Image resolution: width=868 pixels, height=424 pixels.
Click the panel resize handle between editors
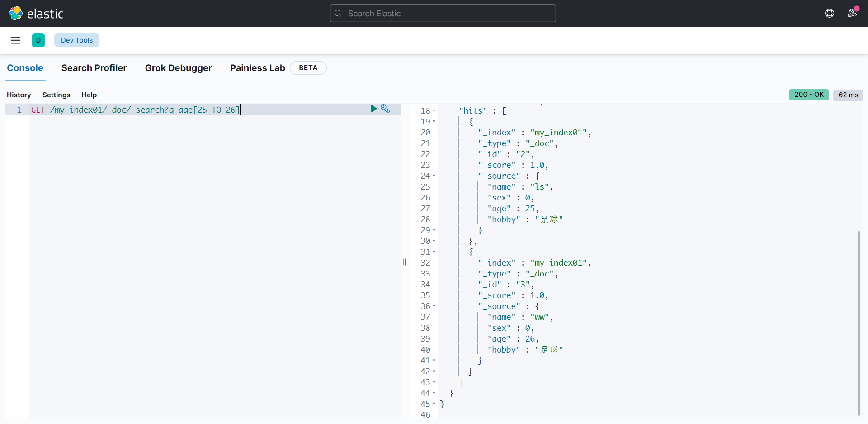point(405,262)
